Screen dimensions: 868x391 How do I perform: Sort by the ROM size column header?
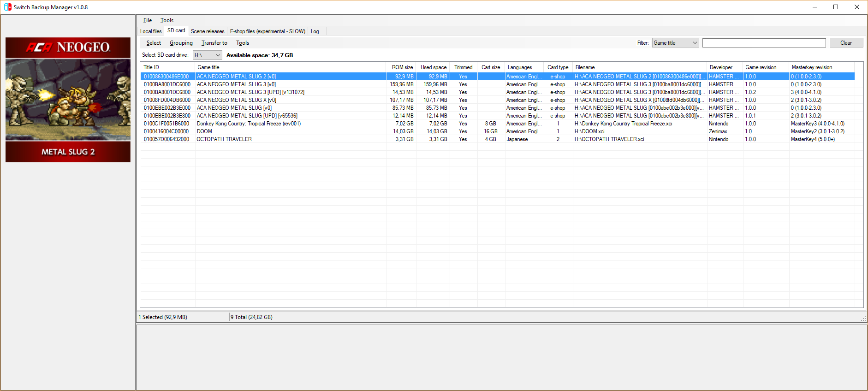point(401,67)
